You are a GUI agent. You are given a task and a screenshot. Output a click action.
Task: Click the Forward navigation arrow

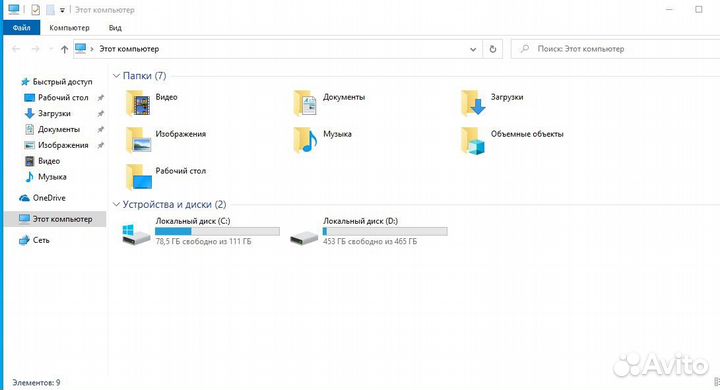point(35,49)
